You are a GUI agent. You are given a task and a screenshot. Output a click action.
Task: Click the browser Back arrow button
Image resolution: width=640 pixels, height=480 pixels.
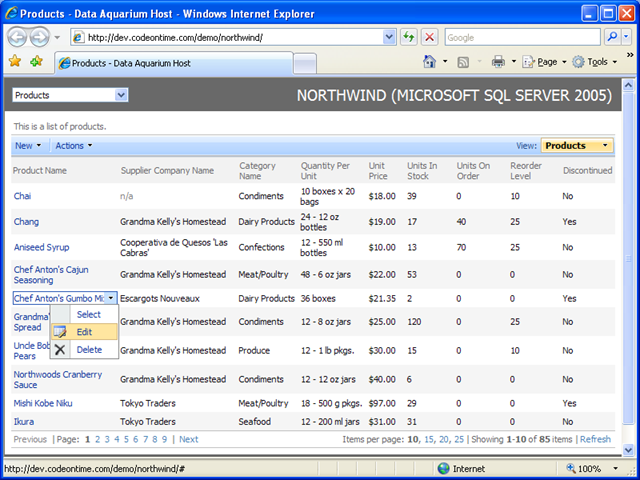[x=18, y=38]
